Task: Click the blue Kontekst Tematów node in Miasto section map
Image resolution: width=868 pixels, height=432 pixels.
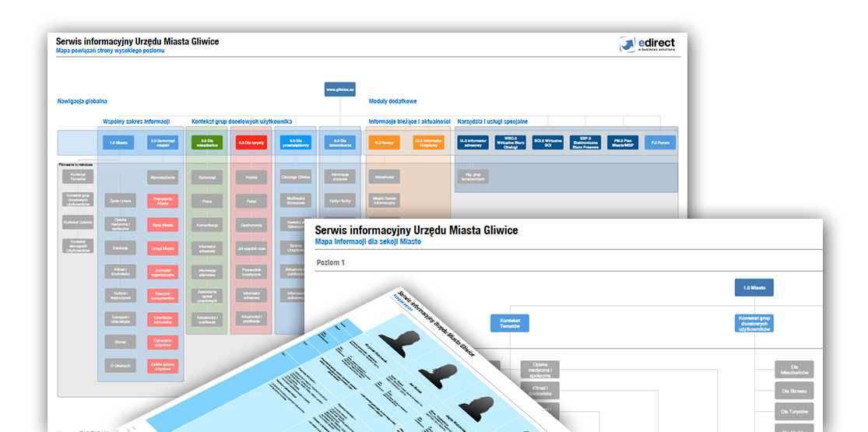Action: [509, 324]
